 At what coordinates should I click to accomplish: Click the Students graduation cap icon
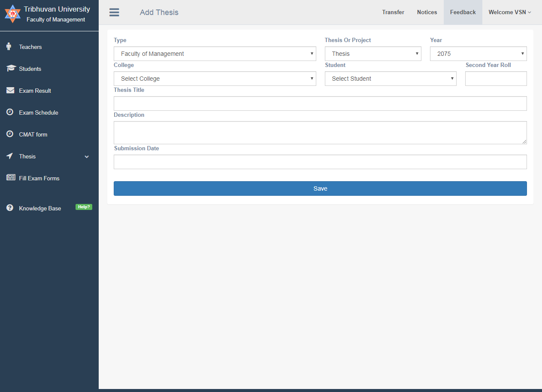click(11, 68)
